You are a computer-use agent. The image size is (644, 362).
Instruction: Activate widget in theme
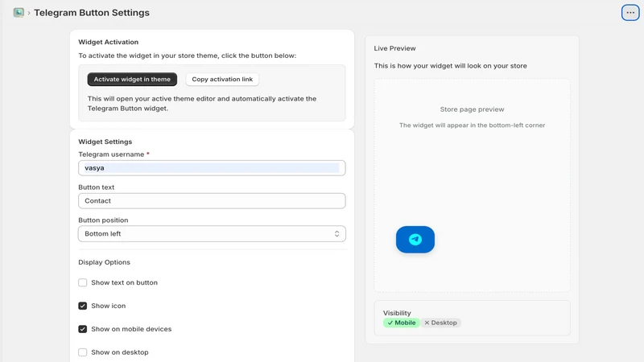tap(132, 79)
